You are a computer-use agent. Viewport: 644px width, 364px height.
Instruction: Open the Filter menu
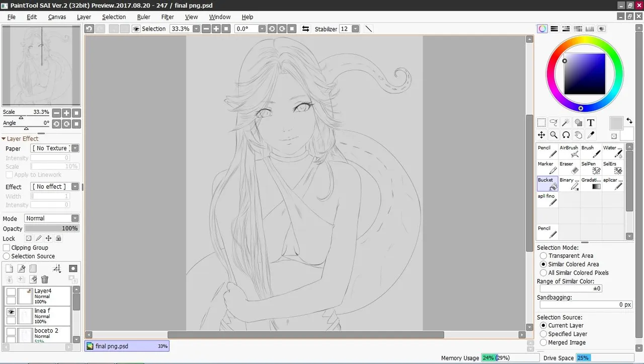(168, 17)
